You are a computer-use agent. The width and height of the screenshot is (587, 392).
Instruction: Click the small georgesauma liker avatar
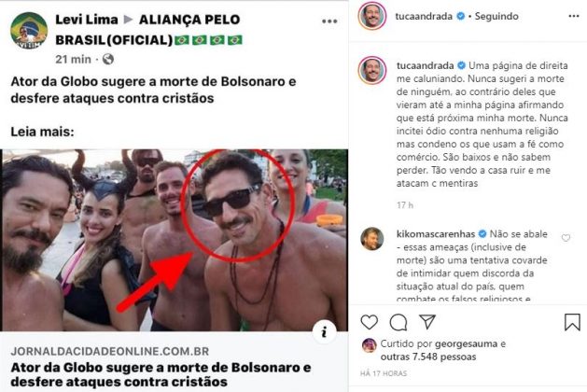pos(370,345)
